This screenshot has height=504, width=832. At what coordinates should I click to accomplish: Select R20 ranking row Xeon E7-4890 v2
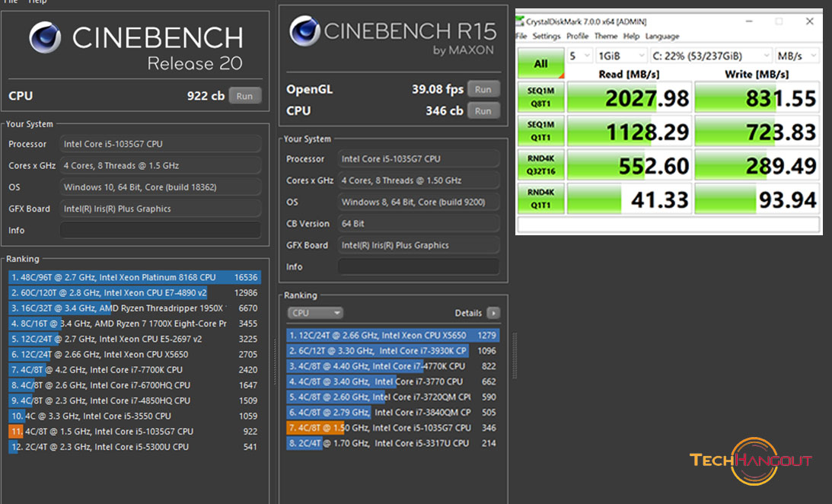point(134,293)
